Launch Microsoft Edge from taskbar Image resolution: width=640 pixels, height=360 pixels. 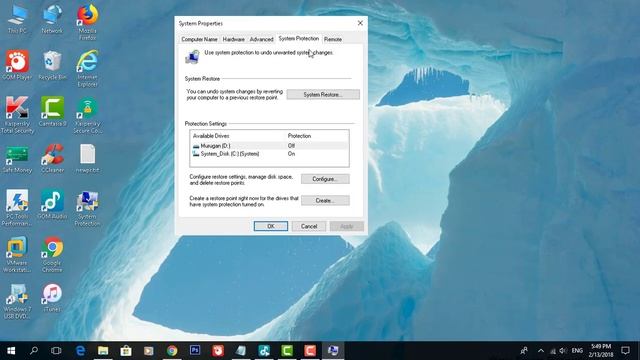(80, 351)
